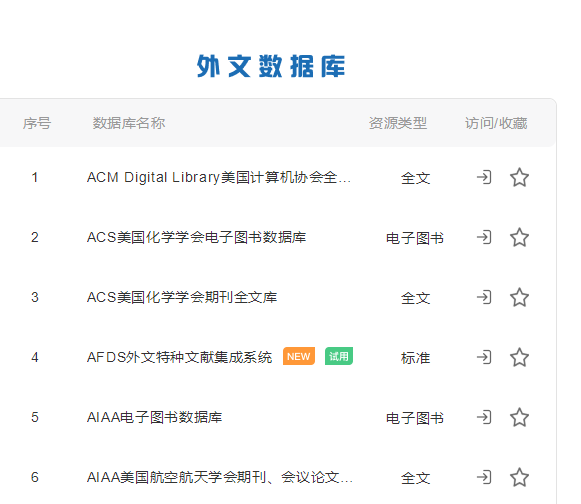Screen dimensions: 581x504
Task: Open AIAA电子图书数据库 link
Action: (x=155, y=417)
